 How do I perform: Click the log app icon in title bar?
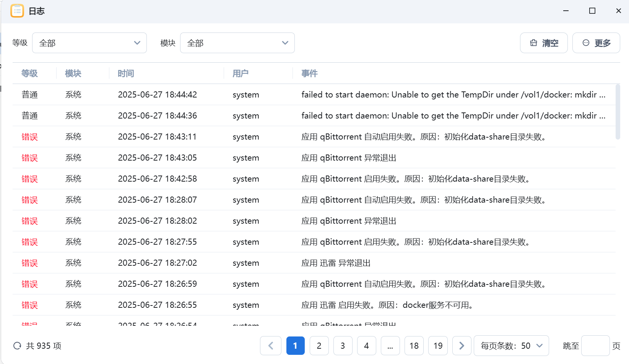click(17, 11)
